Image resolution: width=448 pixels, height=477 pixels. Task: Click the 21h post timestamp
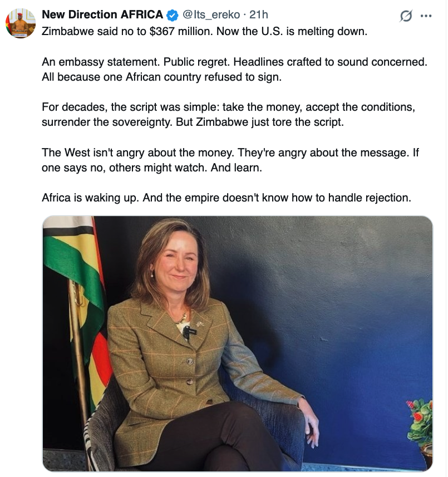(x=259, y=15)
